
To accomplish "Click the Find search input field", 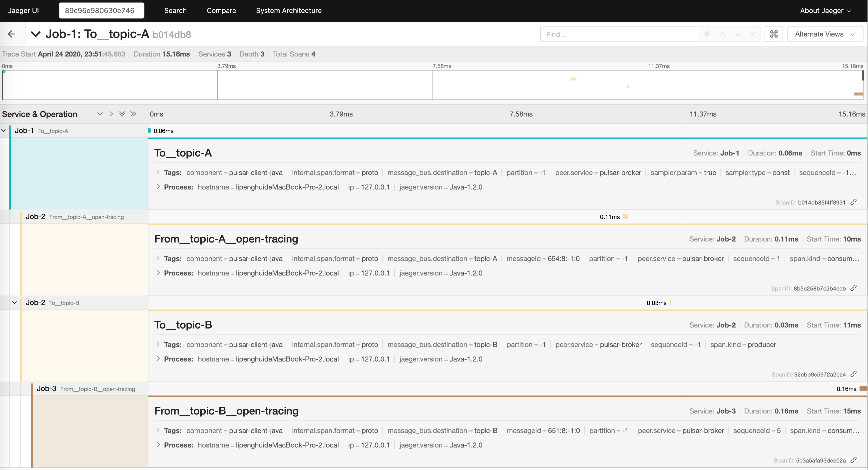I will point(619,34).
